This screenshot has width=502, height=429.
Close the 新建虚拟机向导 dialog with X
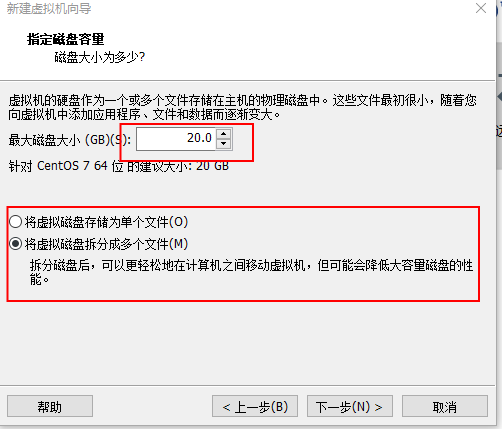pyautogui.click(x=481, y=8)
